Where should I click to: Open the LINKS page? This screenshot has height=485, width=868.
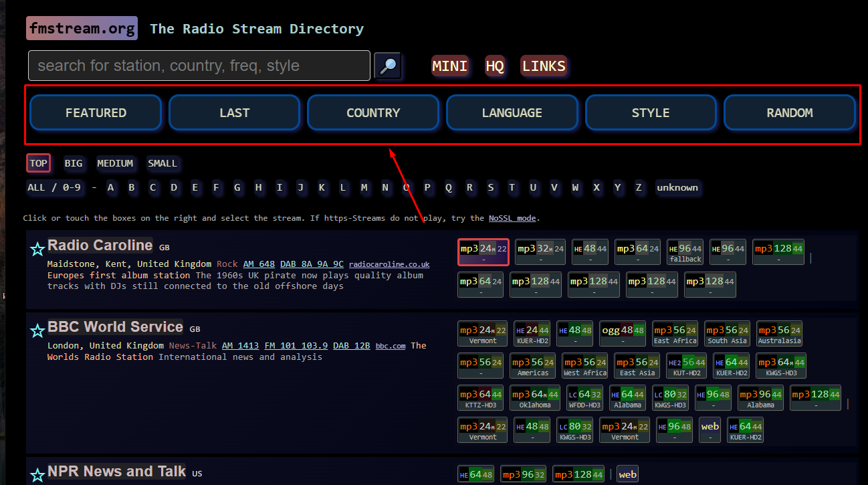click(x=544, y=66)
